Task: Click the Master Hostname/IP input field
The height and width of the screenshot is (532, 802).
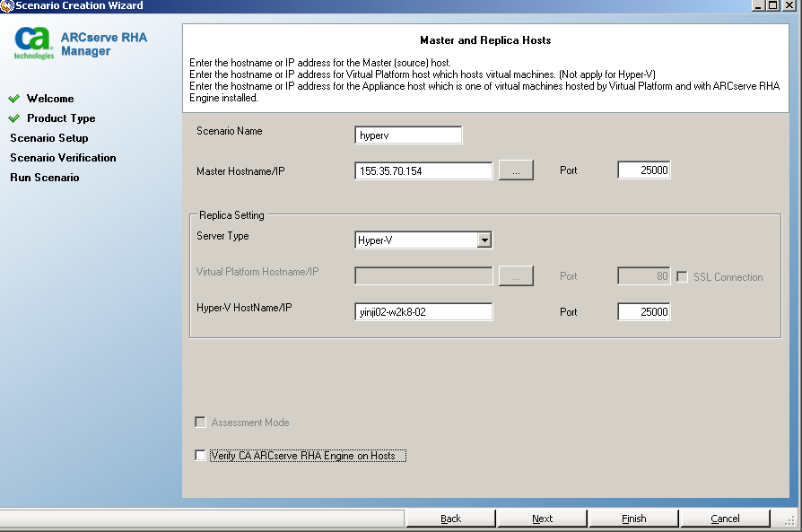Action: (x=423, y=171)
